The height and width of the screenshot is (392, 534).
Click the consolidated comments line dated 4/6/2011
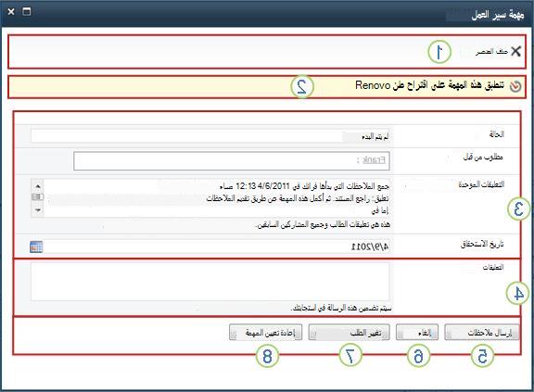[x=305, y=186]
